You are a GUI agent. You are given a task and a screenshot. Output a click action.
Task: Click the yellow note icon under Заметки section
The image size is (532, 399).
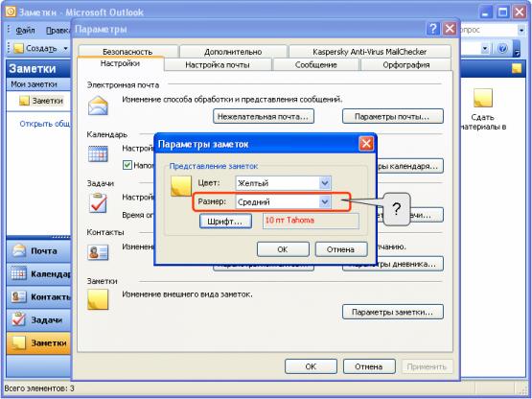coord(98,299)
